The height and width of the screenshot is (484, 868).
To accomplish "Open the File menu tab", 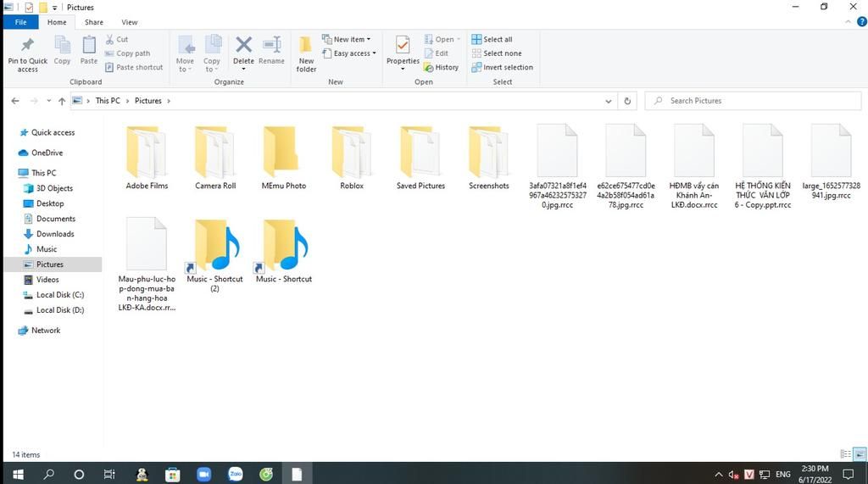I will pyautogui.click(x=21, y=22).
